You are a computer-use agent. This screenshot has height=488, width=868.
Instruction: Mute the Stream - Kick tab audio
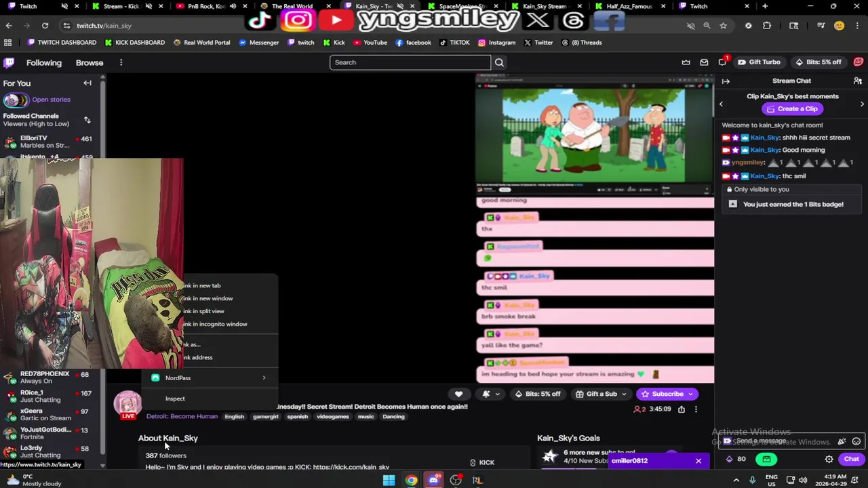(x=149, y=6)
